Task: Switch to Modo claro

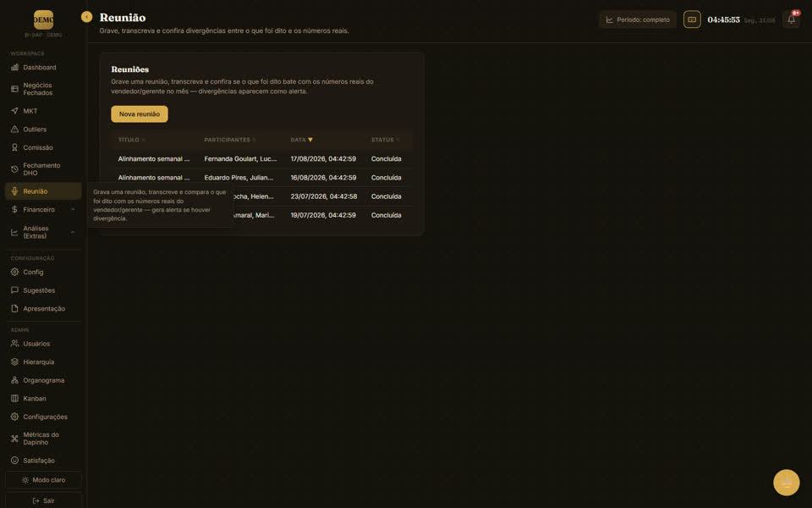Action: pyautogui.click(x=43, y=480)
